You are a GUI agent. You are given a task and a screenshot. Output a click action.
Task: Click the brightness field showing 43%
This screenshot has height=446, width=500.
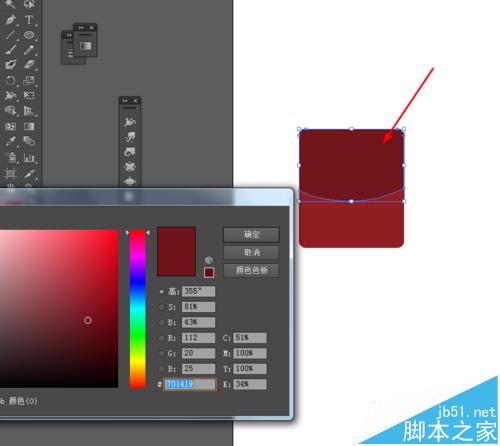(198, 322)
